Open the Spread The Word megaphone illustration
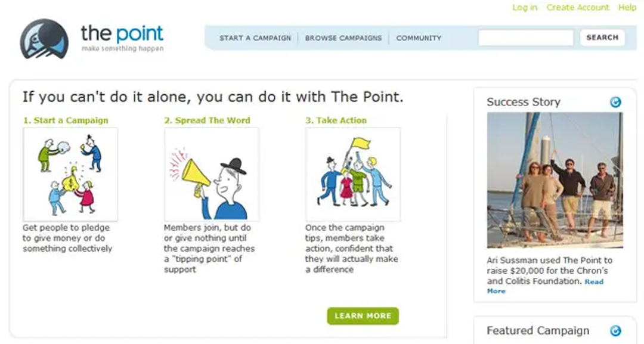The height and width of the screenshot is (344, 644). tap(212, 174)
